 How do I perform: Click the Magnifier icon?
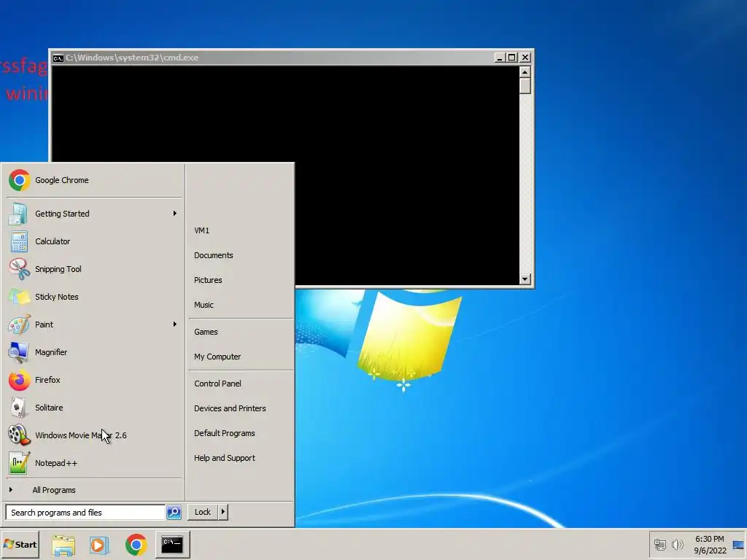pyautogui.click(x=18, y=352)
